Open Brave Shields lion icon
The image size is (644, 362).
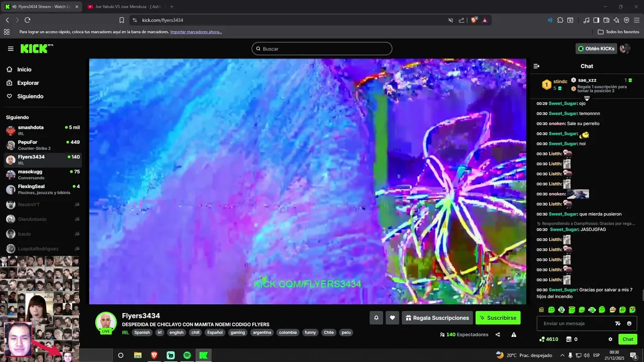click(474, 20)
